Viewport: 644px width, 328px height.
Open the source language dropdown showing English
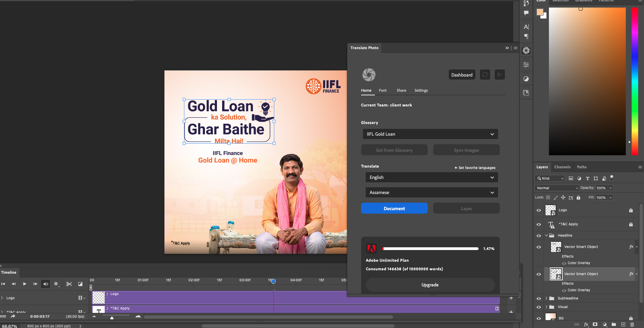[432, 177]
